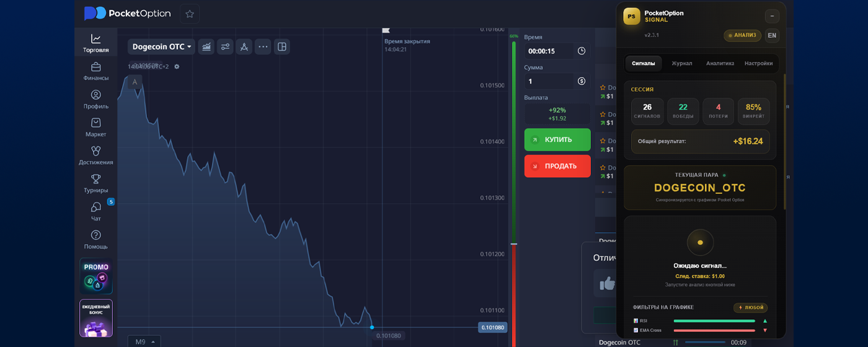Screen dimensions: 868x347
Task: Click the Dogecoin OTC 00:09 trade row
Action: tap(673, 342)
